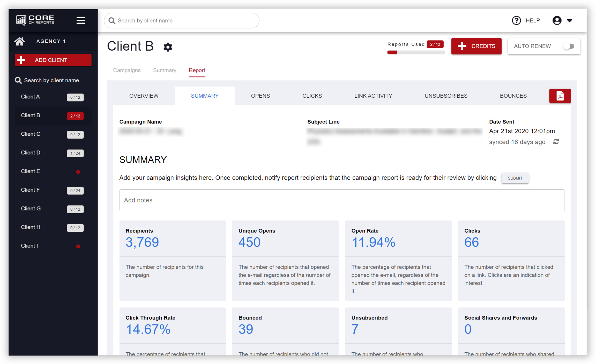Click the sync refresh icon
The width and height of the screenshot is (596, 364).
(556, 142)
